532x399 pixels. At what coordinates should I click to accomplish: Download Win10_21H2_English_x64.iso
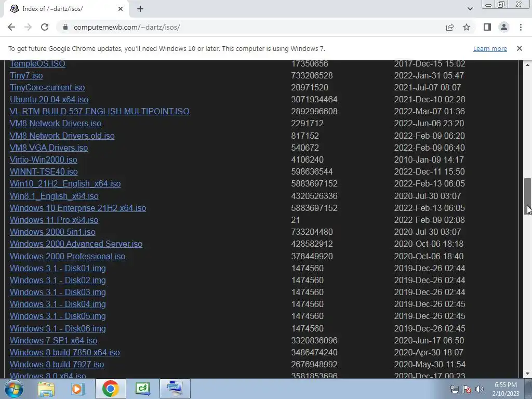point(65,183)
